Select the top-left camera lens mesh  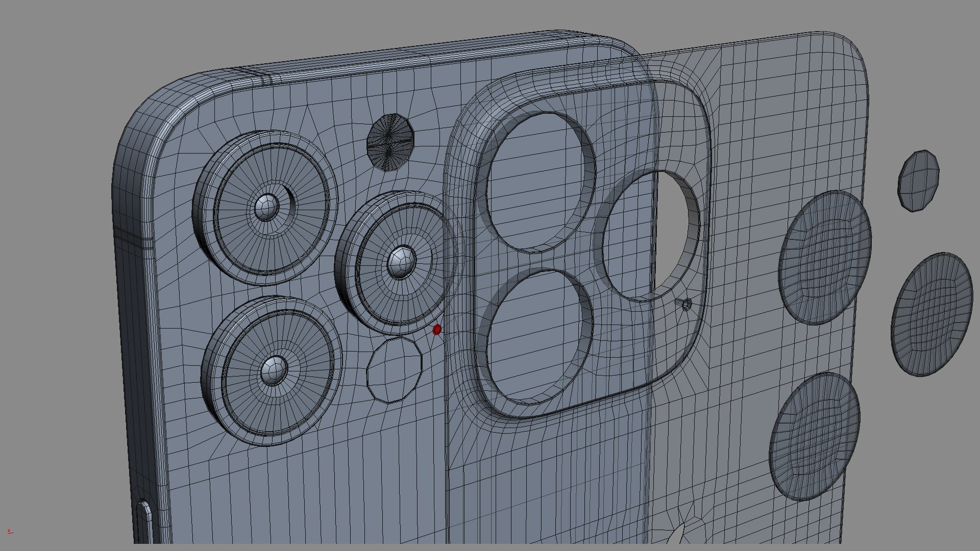point(265,208)
